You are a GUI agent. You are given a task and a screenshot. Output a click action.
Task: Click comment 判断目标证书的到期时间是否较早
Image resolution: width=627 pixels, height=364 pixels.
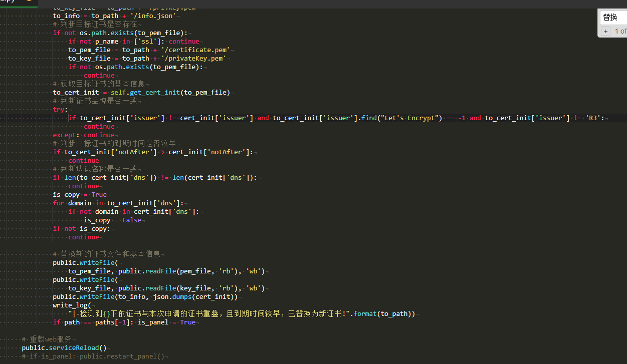pyautogui.click(x=114, y=144)
